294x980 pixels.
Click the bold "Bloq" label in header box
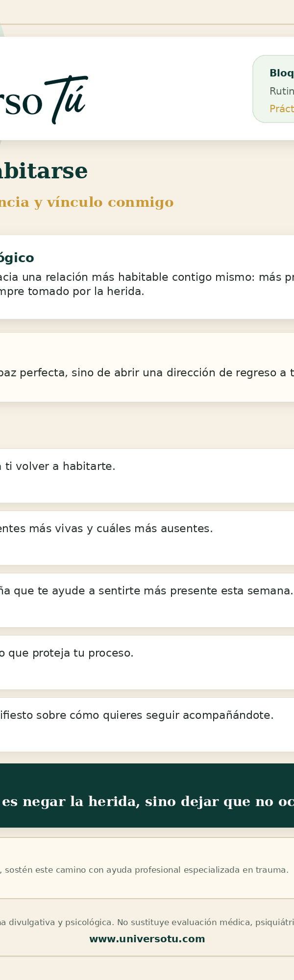[x=282, y=73]
